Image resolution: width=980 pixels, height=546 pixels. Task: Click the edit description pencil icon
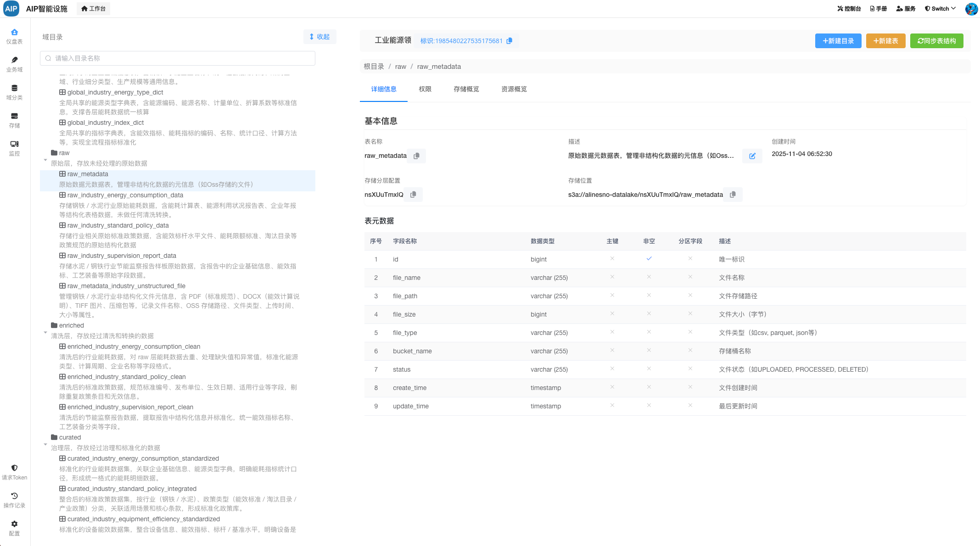tap(752, 156)
